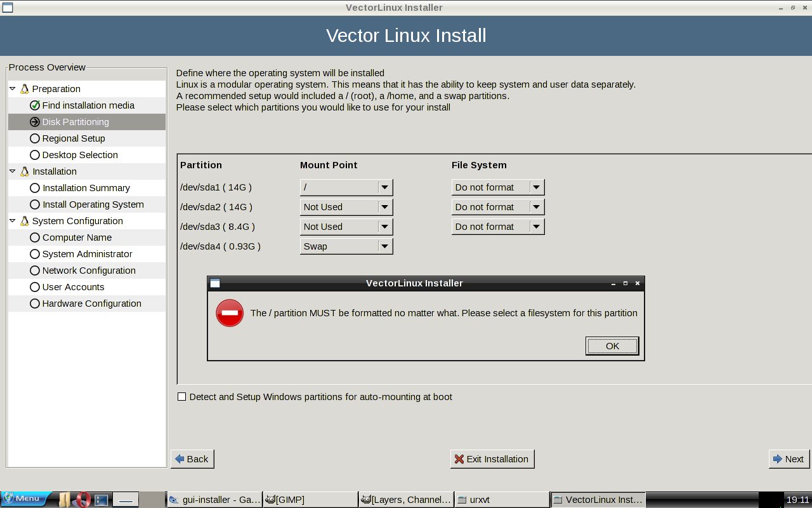Open Mount Point dropdown for /dev/sda1
The width and height of the screenshot is (812, 508).
coord(346,187)
